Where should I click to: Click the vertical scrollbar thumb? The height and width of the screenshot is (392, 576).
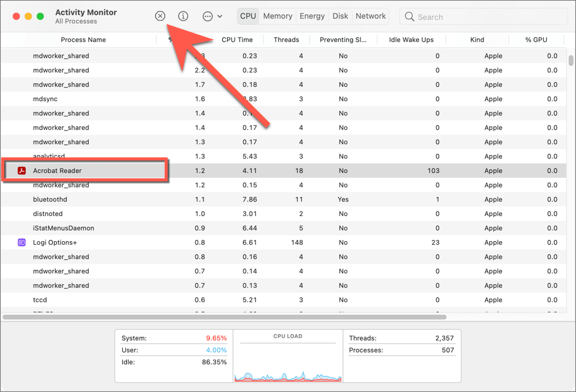coord(570,60)
